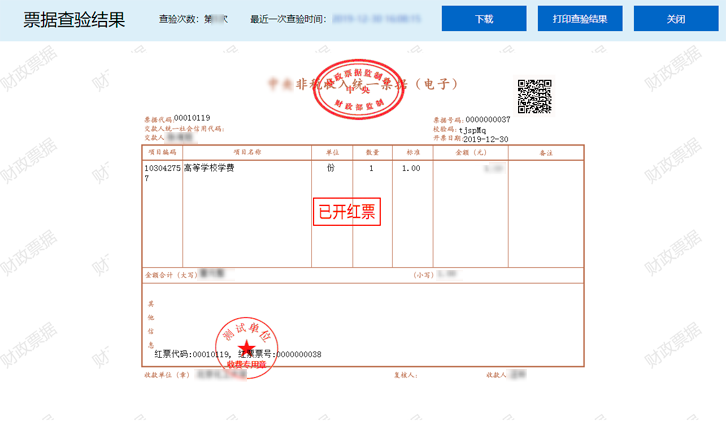Click the 查验次数 label

[179, 19]
